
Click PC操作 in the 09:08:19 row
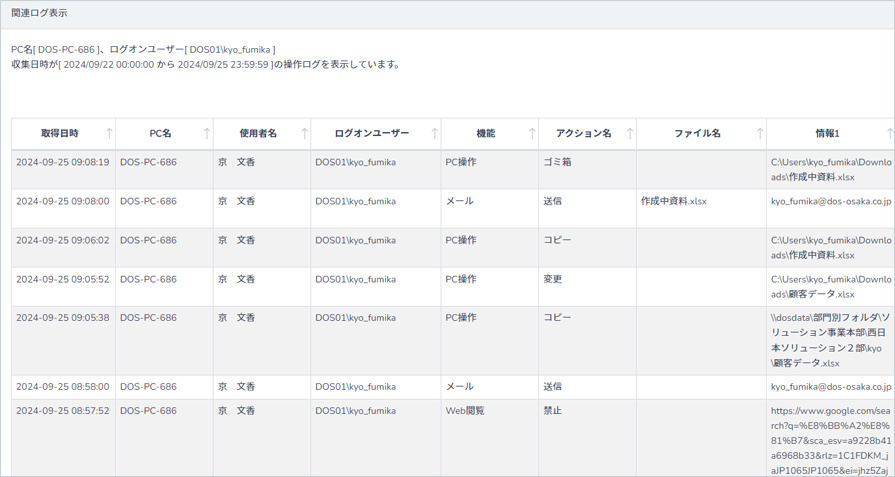click(x=461, y=163)
